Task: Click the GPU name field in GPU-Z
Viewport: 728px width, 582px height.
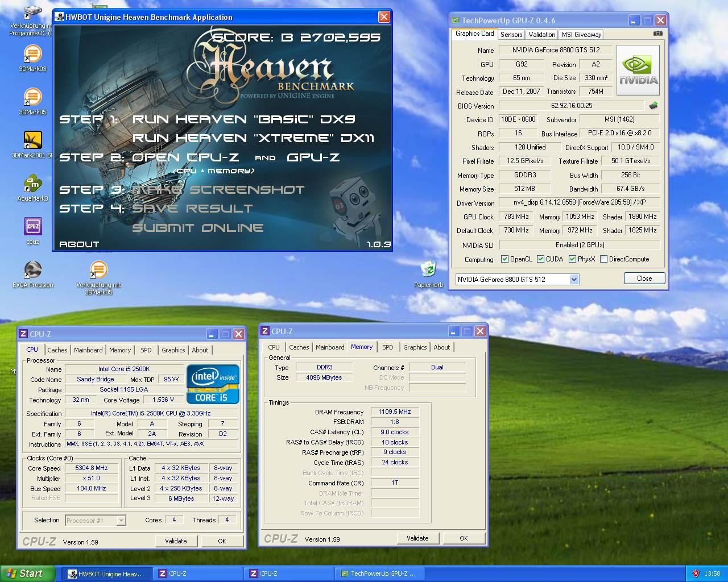Action: tap(555, 50)
